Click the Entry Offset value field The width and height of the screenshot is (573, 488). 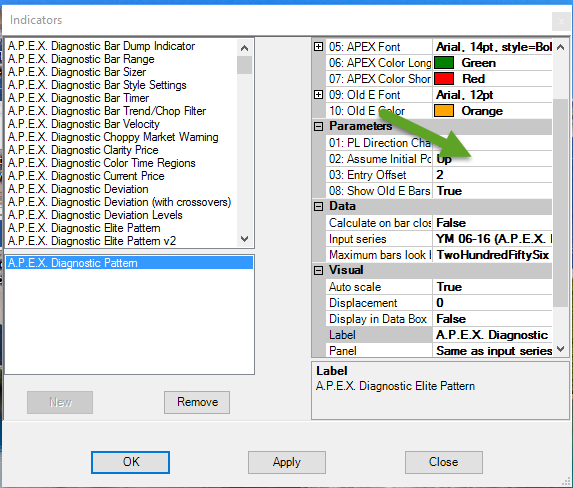(x=492, y=175)
